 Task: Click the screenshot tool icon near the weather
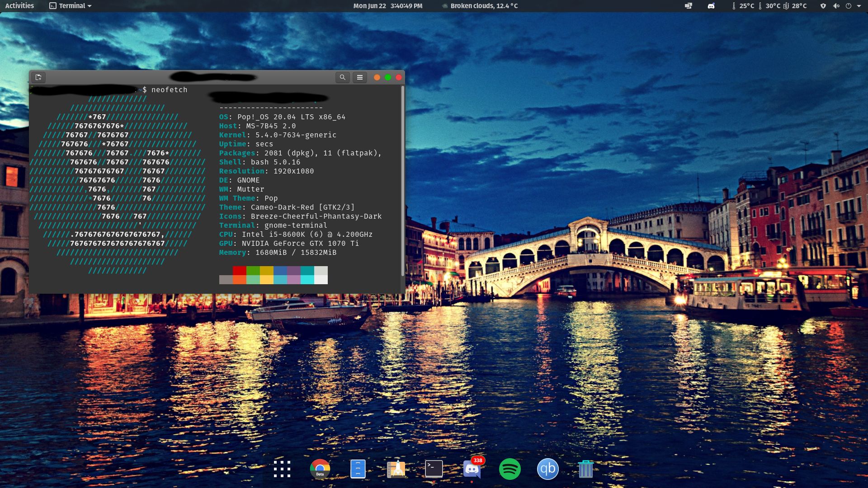point(689,6)
